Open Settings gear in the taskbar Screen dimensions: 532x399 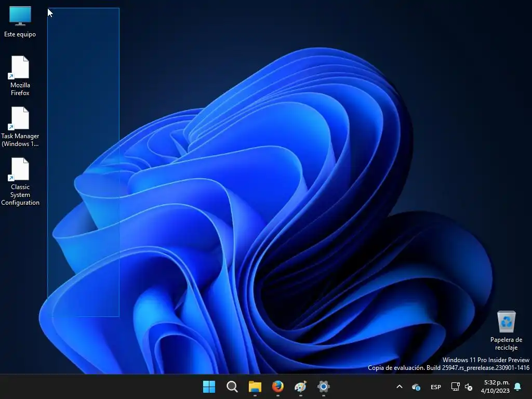(x=323, y=387)
